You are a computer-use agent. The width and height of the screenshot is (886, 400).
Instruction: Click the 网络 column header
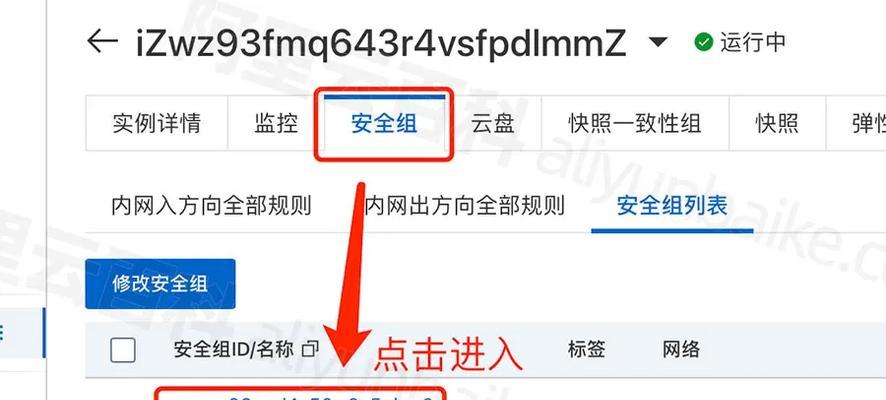pos(681,349)
